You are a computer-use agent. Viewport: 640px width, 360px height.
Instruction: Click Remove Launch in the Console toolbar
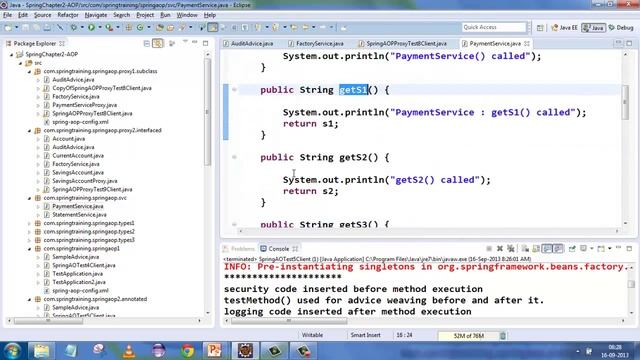point(500,248)
